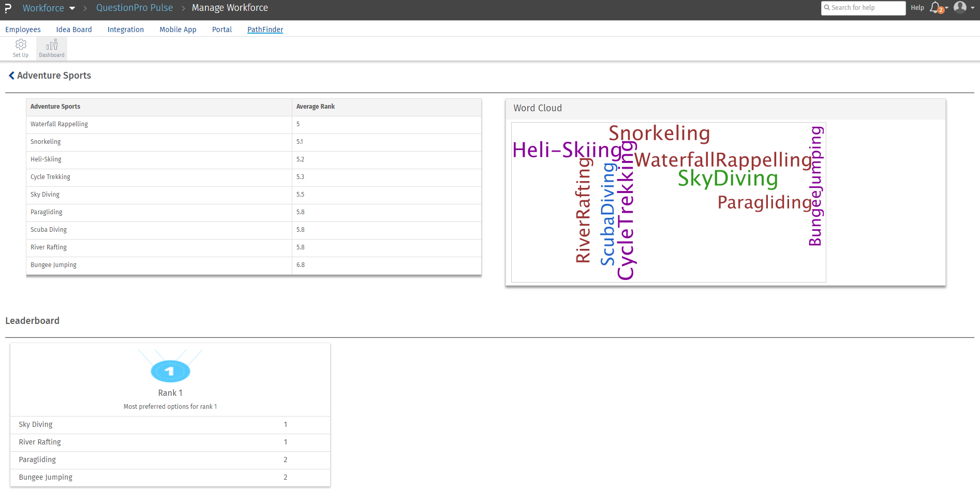
Task: Click SkyDiving in the word cloud
Action: click(728, 179)
